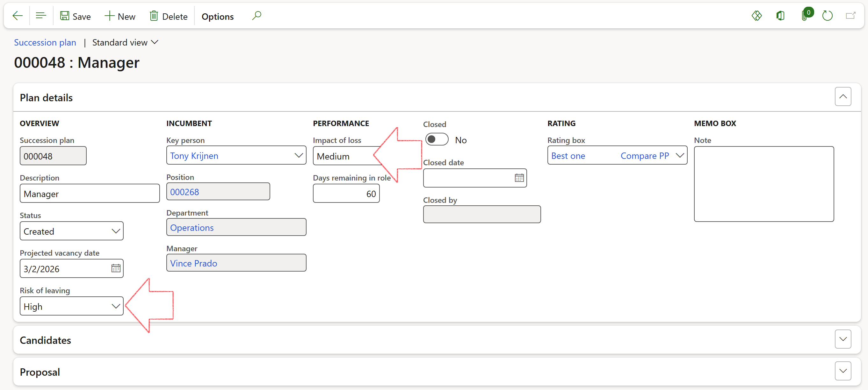Open the Options menu
This screenshot has width=868, height=390.
click(x=217, y=16)
